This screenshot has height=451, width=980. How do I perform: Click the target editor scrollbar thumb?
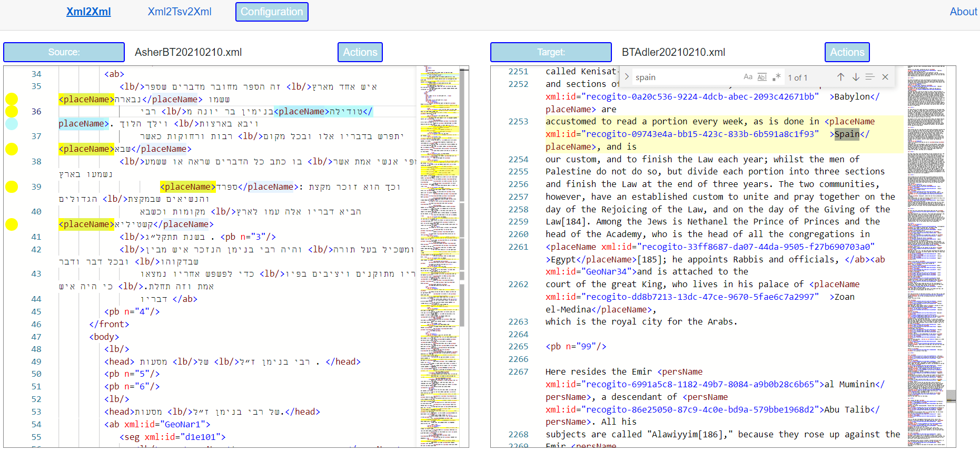tap(951, 396)
